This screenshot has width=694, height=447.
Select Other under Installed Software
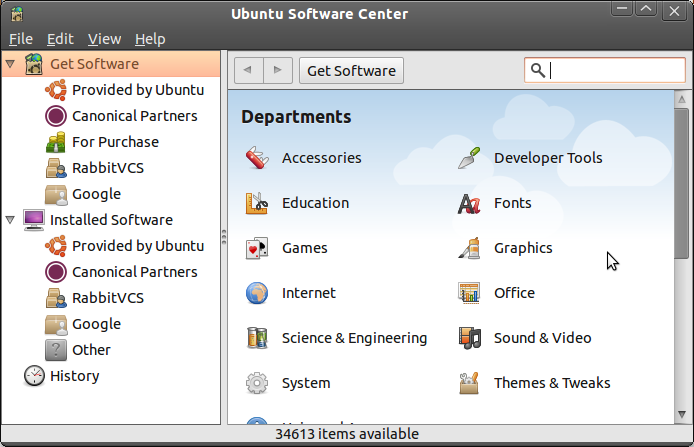point(91,350)
